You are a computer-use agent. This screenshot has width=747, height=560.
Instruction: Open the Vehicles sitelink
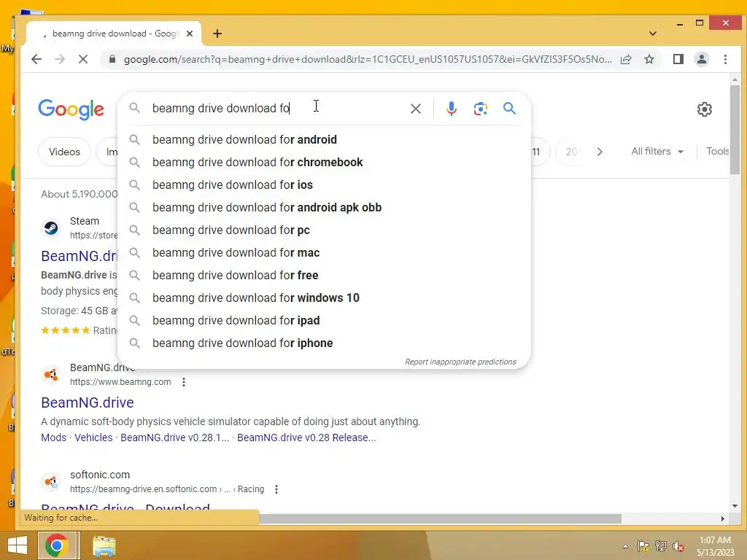[x=93, y=437]
